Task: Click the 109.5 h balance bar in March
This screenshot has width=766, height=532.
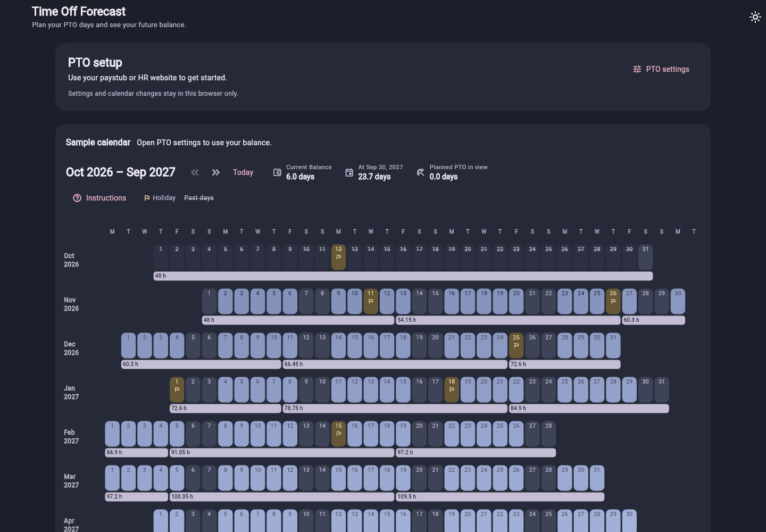Action: (500, 497)
